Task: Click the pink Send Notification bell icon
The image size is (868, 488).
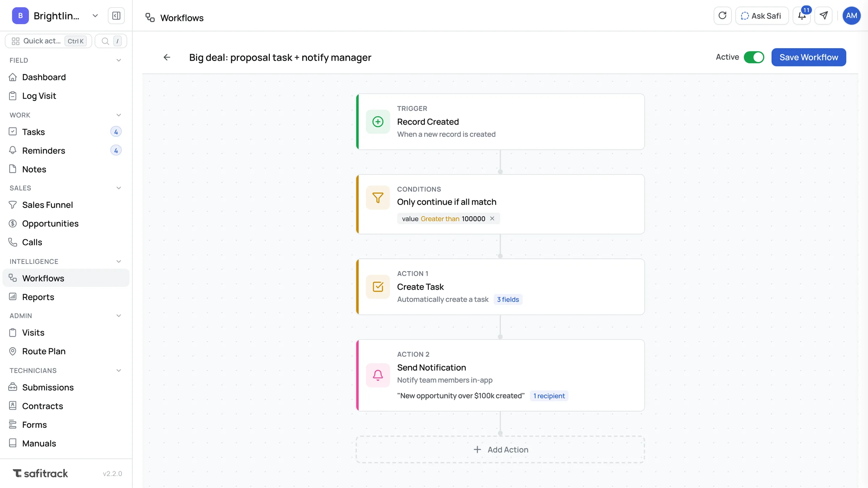Action: [378, 375]
